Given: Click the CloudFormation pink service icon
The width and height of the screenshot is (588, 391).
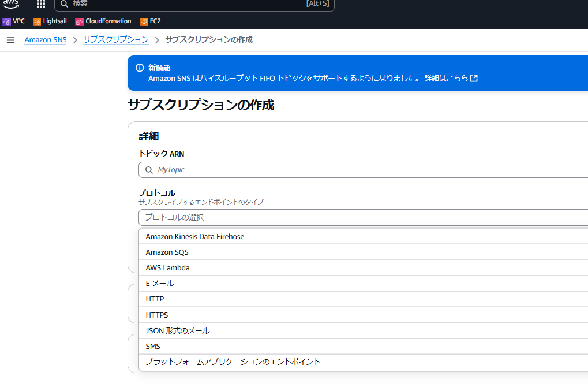Looking at the screenshot, I should [x=78, y=22].
